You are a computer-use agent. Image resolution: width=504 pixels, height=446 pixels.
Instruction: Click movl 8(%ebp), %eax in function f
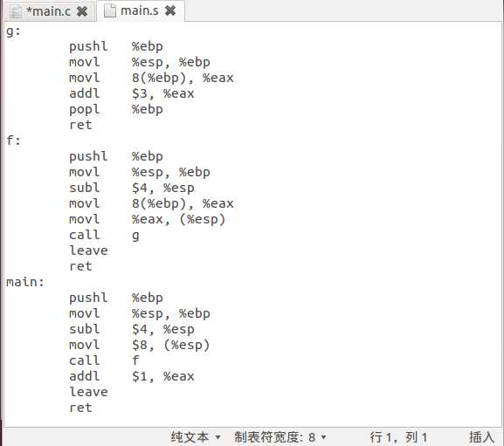151,203
